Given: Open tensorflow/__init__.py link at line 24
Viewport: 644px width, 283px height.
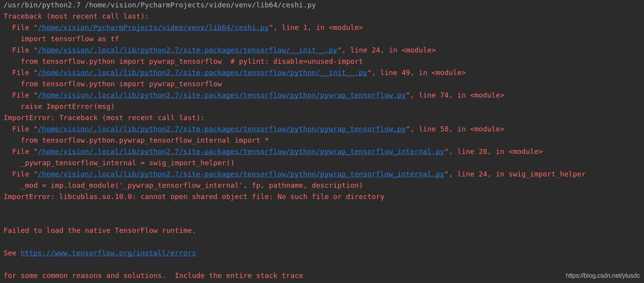Looking at the screenshot, I should tap(188, 50).
